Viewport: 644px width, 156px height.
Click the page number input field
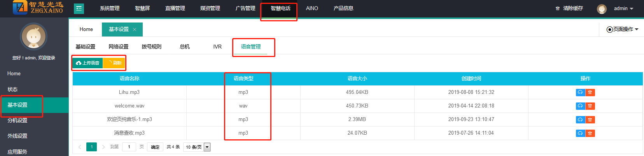[x=129, y=147]
